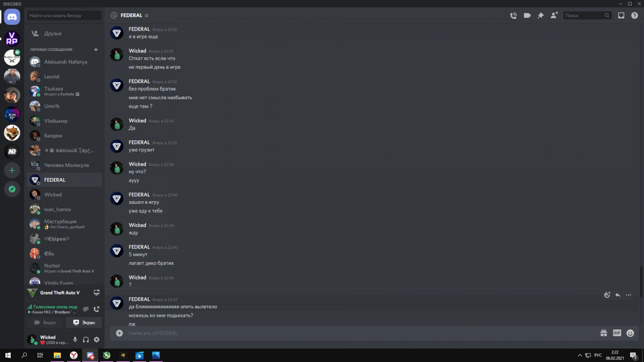Image resolution: width=644 pixels, height=362 pixels.
Task: Toggle headphone deafen
Action: pyautogui.click(x=86, y=339)
